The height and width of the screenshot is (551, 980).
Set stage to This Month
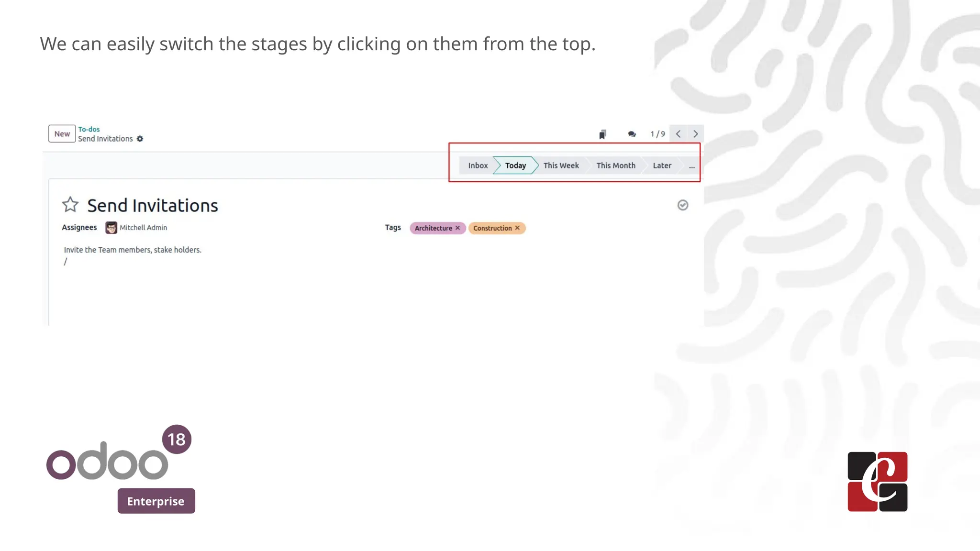coord(615,165)
